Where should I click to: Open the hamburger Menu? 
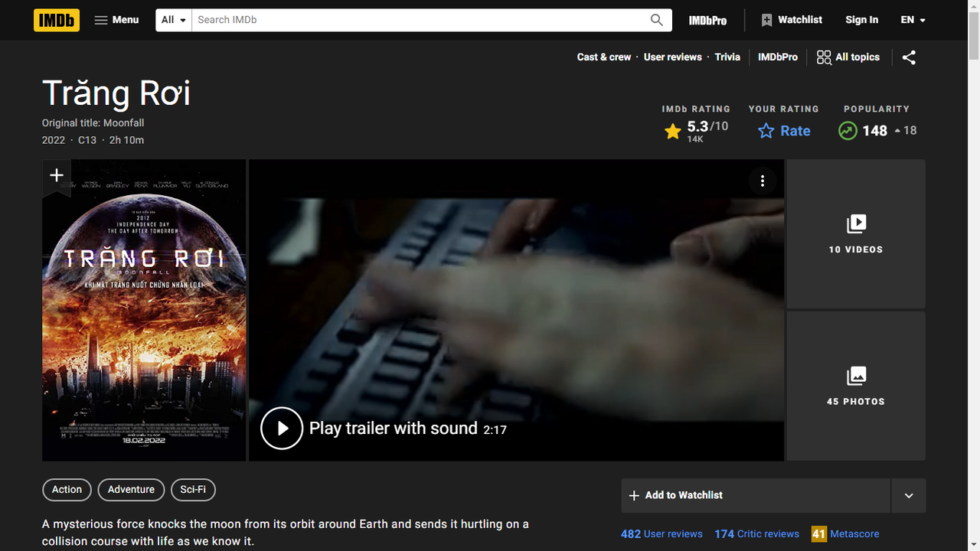[116, 20]
